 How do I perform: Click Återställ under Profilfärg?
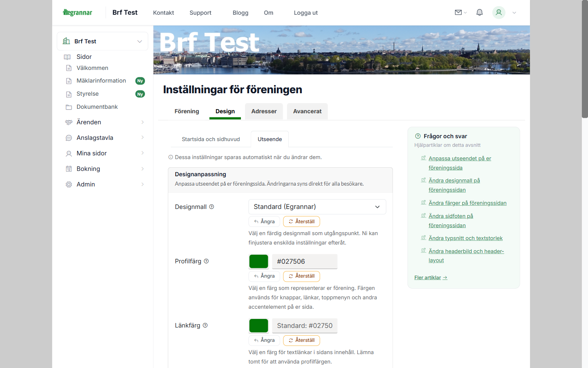tap(301, 276)
